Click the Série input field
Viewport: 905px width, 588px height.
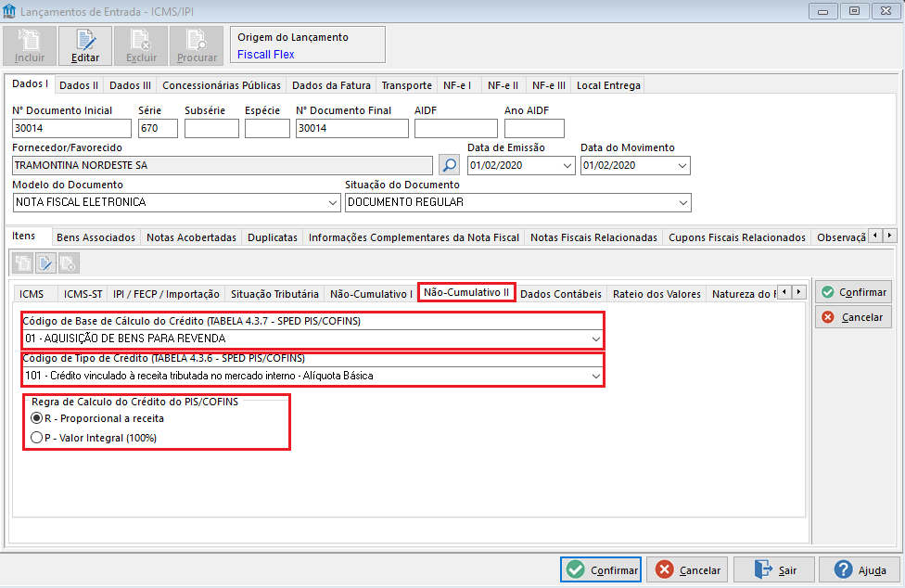coord(159,128)
